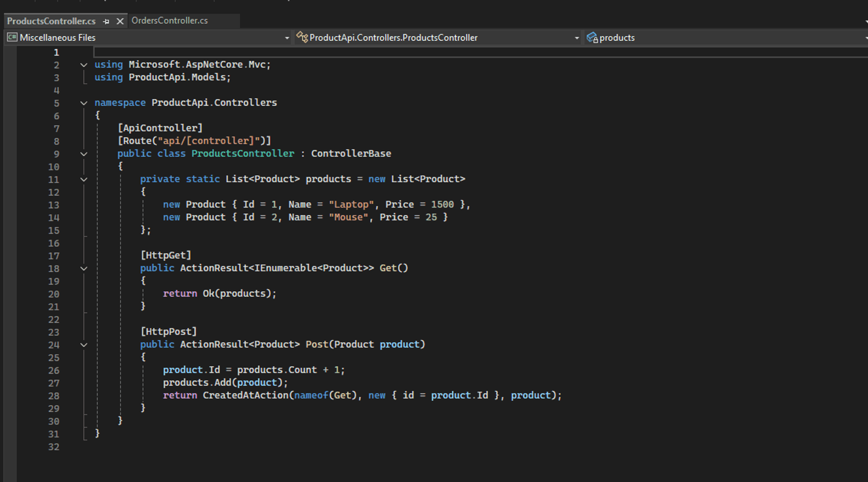Click the price value 1500

pos(443,204)
